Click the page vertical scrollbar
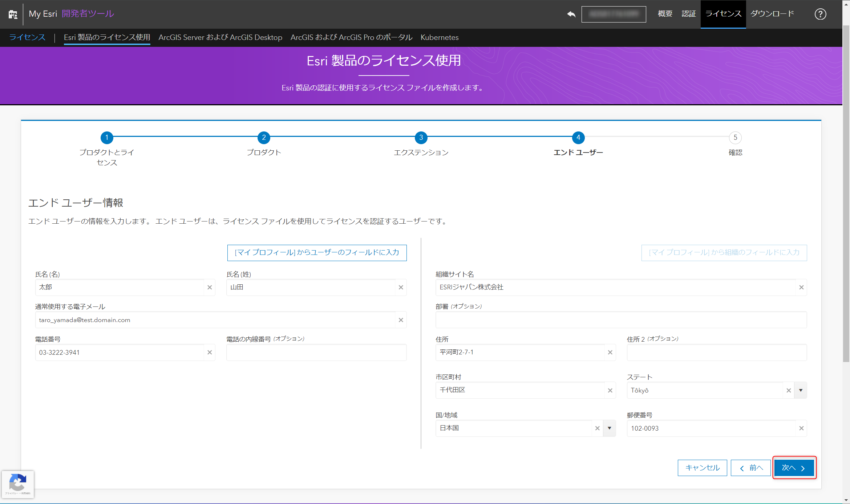850x504 pixels. pyautogui.click(x=846, y=194)
